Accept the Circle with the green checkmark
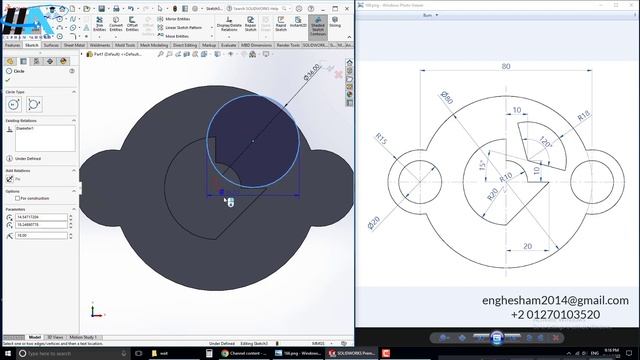640x360 pixels. click(x=8, y=80)
